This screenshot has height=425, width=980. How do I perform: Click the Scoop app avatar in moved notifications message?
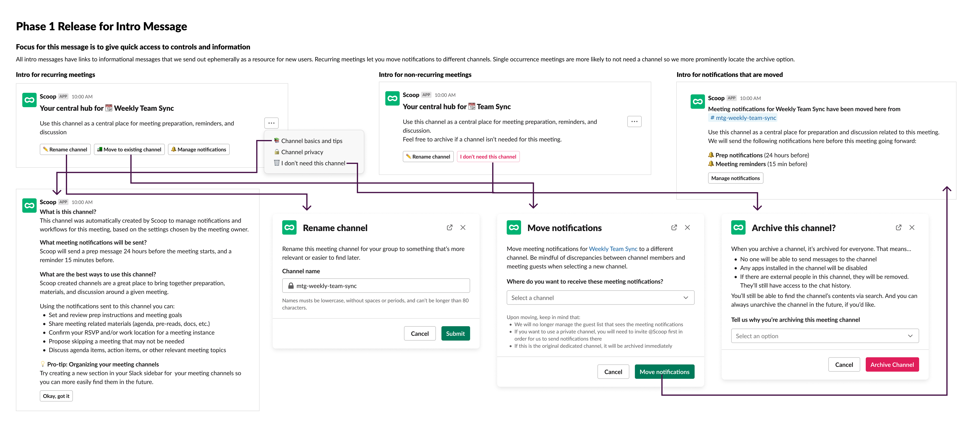tap(697, 102)
